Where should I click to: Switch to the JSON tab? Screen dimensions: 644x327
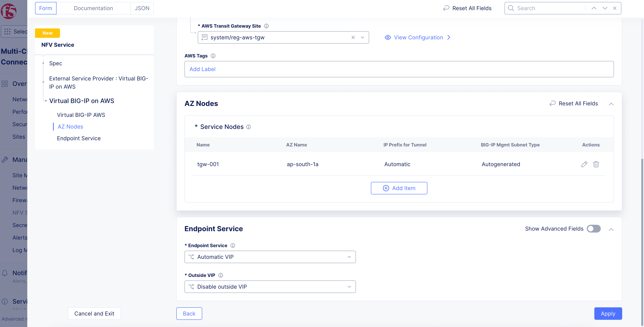point(142,8)
